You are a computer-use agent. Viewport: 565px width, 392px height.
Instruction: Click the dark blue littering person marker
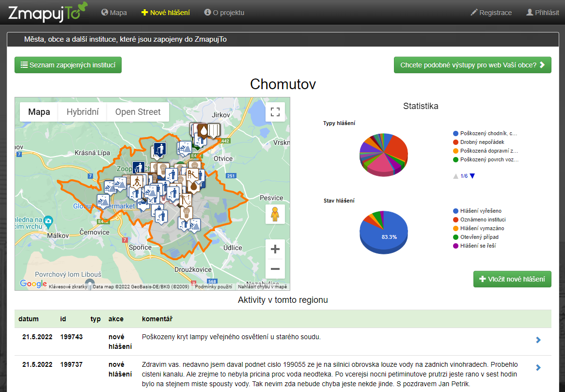[x=160, y=149]
